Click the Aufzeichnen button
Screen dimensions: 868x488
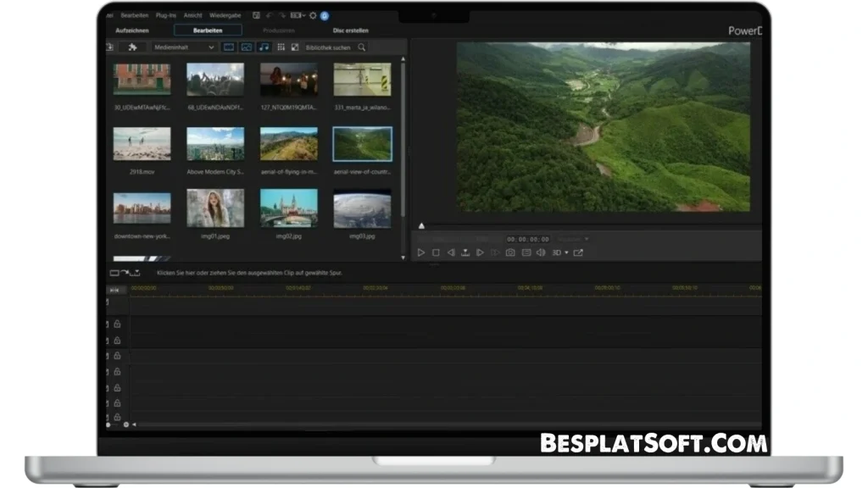131,30
